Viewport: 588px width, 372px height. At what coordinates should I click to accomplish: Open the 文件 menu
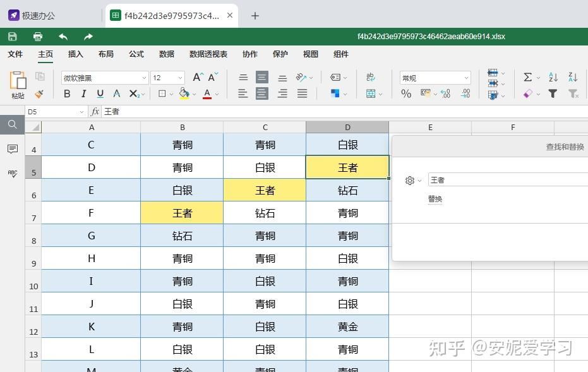[x=15, y=54]
